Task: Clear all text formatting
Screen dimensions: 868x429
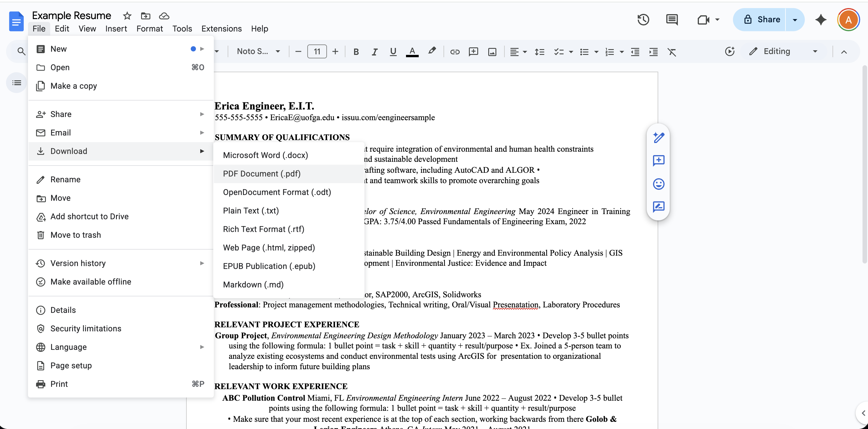Action: (x=672, y=52)
